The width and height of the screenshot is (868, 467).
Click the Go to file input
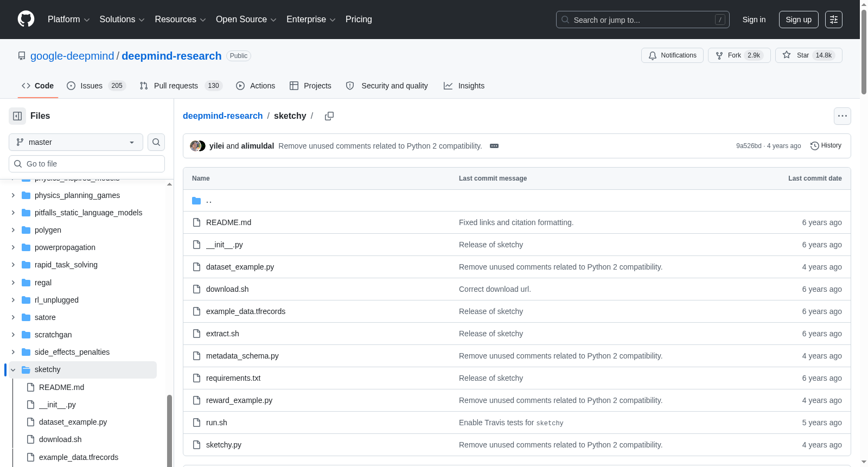click(87, 164)
